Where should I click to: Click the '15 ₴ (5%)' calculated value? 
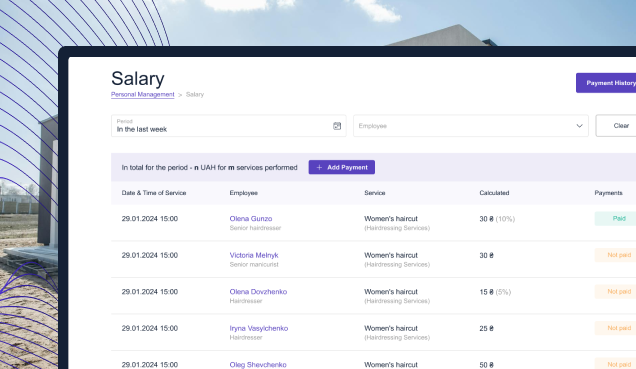pos(495,292)
